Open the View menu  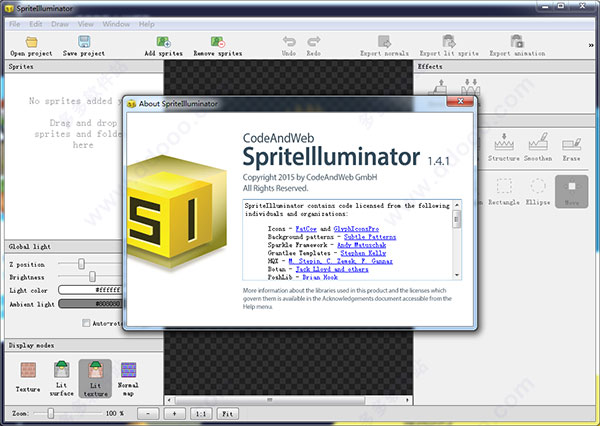86,24
